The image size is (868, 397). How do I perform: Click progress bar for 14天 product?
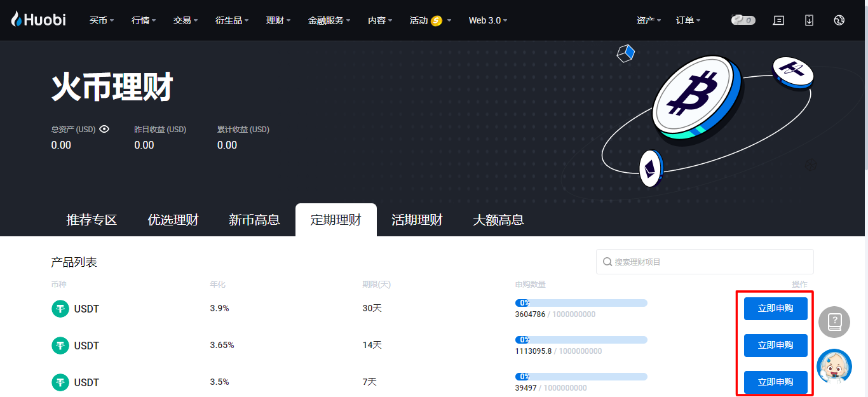[x=581, y=340]
